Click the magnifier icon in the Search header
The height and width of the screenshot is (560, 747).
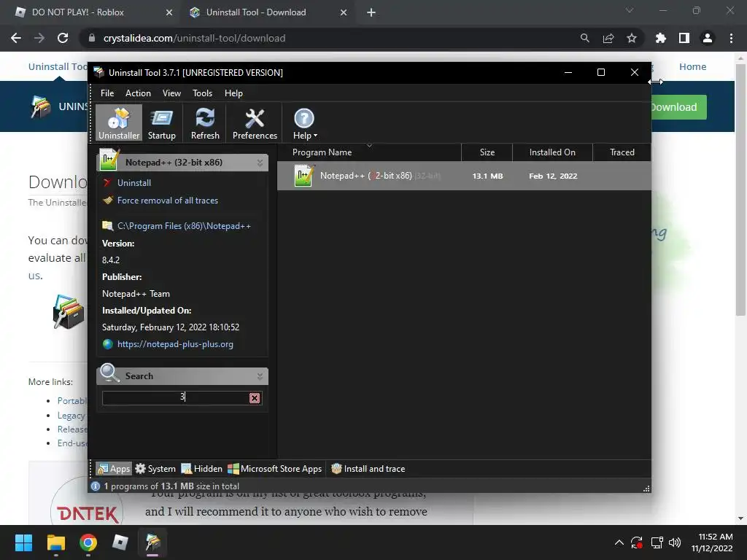pyautogui.click(x=109, y=373)
